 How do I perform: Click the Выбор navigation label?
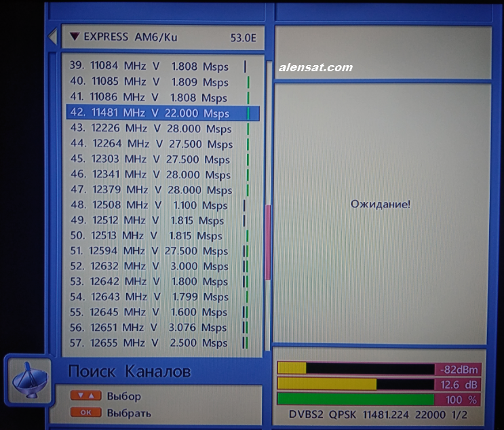[123, 396]
